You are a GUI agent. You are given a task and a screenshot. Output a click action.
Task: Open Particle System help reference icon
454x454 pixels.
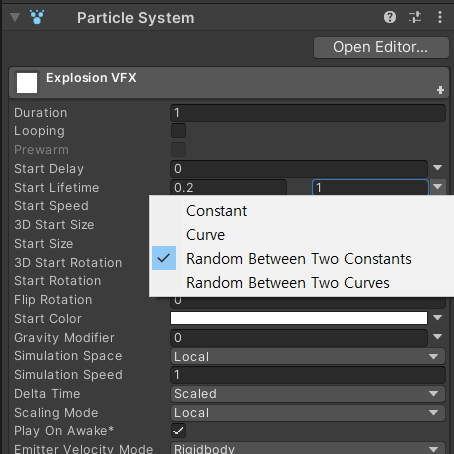pos(390,17)
